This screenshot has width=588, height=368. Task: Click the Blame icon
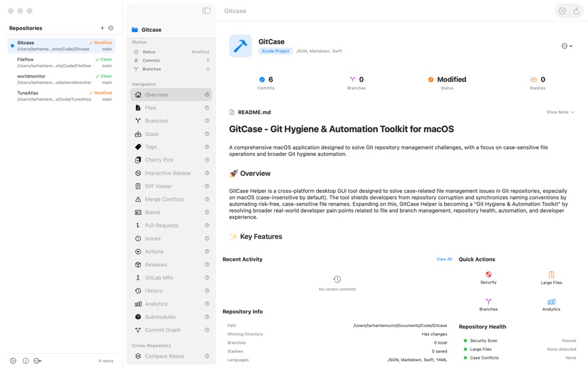138,212
